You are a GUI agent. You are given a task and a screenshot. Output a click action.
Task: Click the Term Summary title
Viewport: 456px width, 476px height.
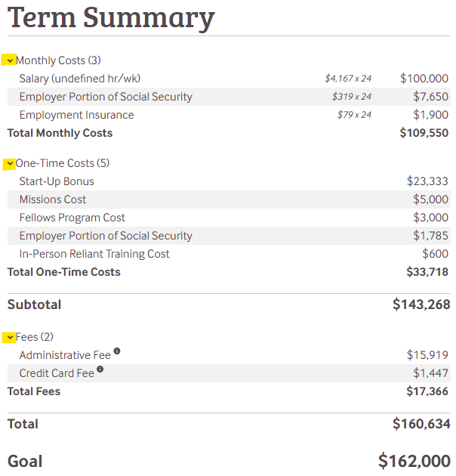111,17
